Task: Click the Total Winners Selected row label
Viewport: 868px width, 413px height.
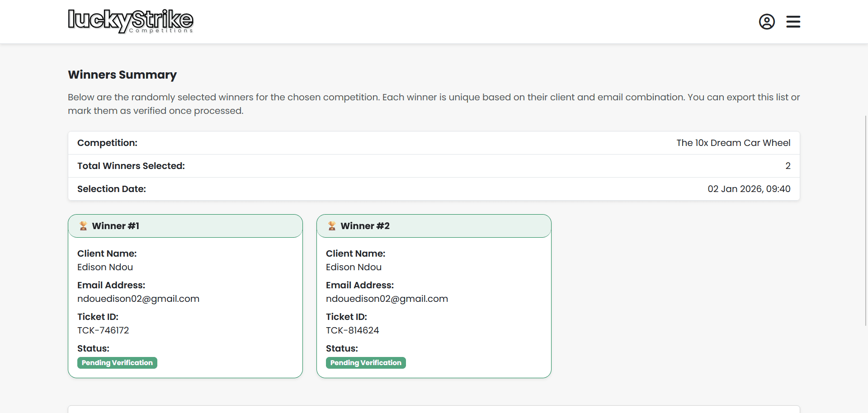Action: tap(131, 166)
